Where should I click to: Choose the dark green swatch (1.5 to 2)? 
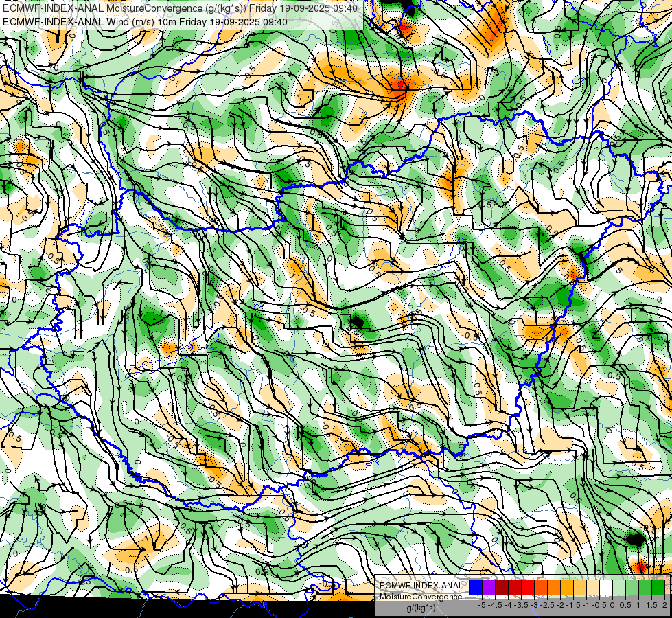pos(658,587)
